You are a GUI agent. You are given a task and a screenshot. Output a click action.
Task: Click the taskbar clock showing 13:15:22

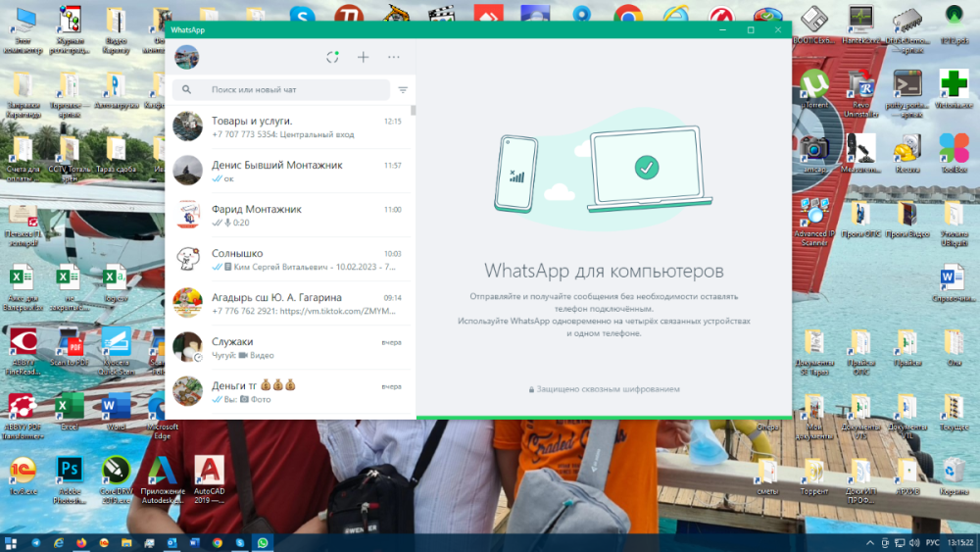tap(960, 542)
